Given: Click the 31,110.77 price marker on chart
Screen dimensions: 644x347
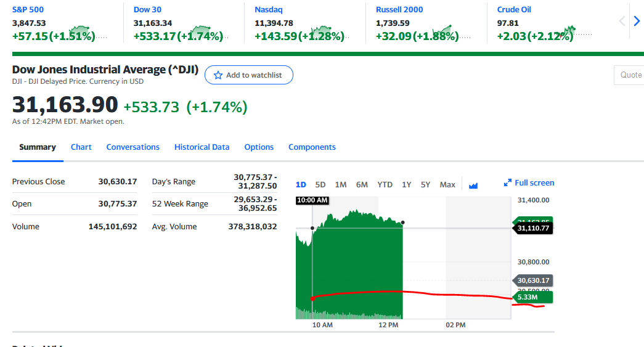Looking at the screenshot, I should click(532, 228).
